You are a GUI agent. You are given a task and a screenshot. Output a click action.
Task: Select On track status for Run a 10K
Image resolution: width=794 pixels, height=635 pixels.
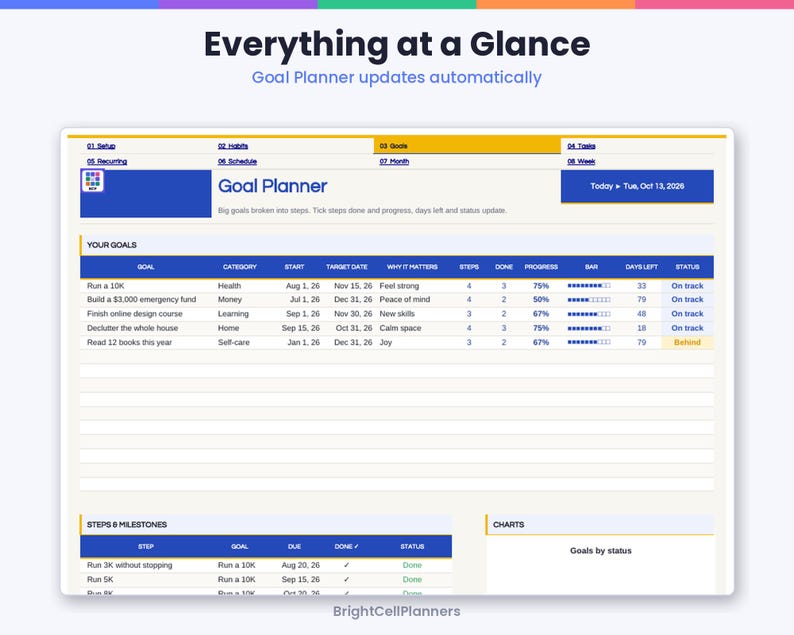pyautogui.click(x=687, y=286)
